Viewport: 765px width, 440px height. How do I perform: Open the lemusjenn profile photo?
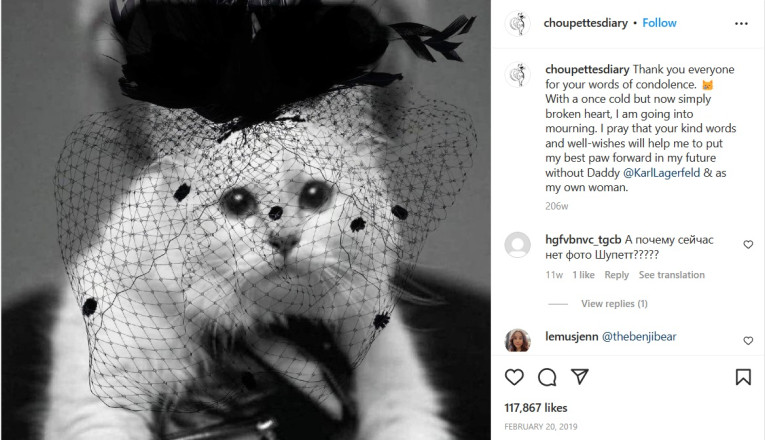[518, 340]
